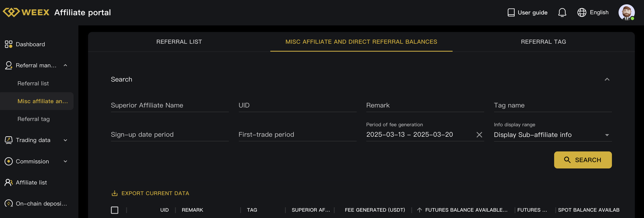Screen dimensions: 644x218
Task: Click Export Current Data link
Action: (x=155, y=193)
